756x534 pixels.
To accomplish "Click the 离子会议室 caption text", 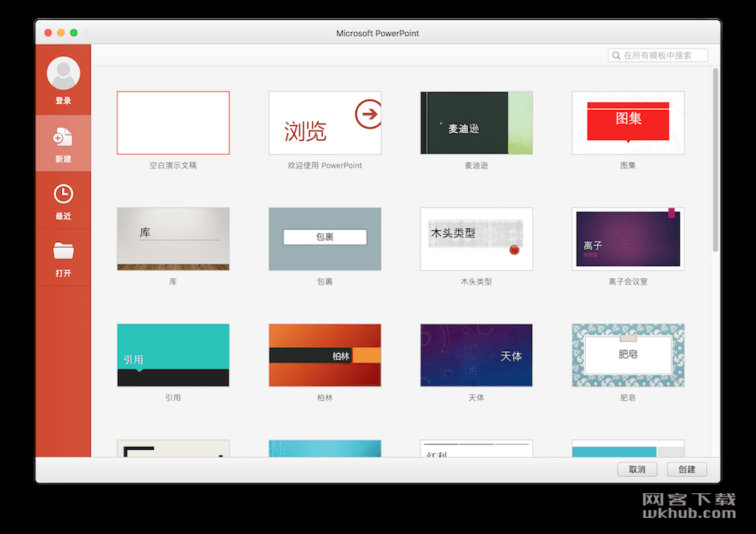I will [x=628, y=281].
